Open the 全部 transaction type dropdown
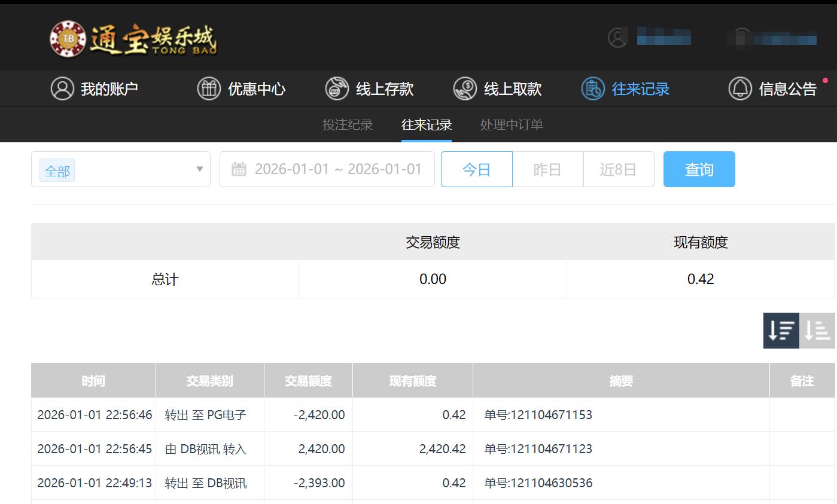The width and height of the screenshot is (837, 504). click(57, 170)
